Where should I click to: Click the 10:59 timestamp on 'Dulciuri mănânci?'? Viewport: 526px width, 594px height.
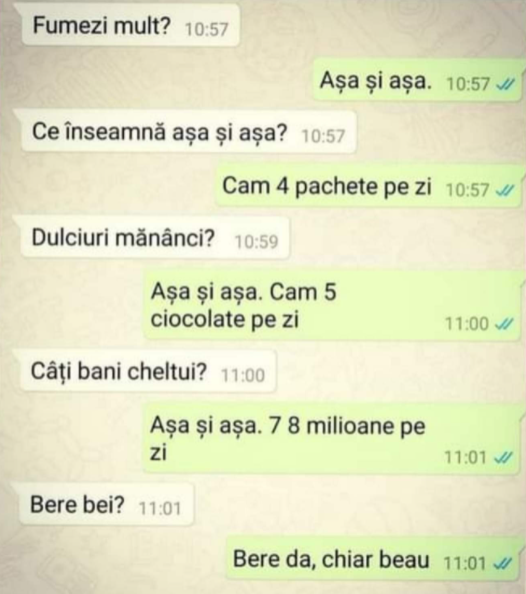click(257, 241)
